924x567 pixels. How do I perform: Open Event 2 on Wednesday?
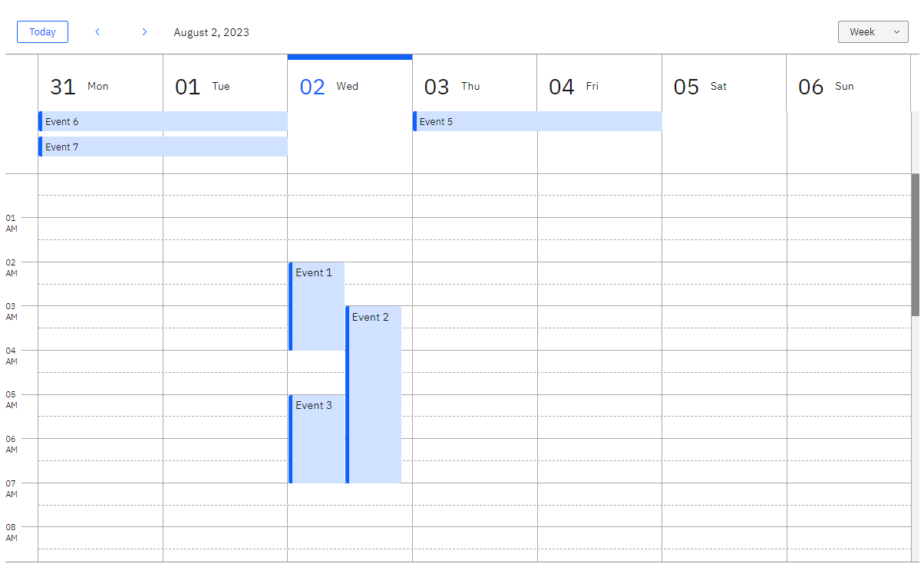[x=373, y=394]
